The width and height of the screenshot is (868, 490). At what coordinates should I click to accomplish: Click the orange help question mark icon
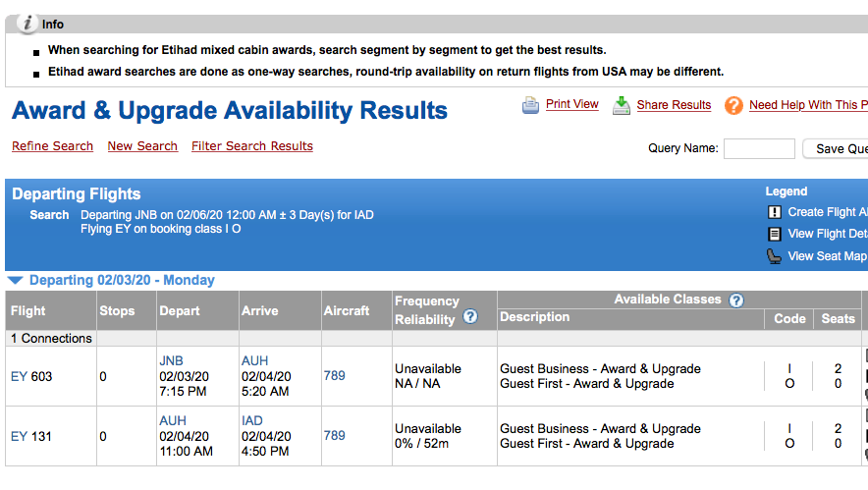click(x=733, y=105)
